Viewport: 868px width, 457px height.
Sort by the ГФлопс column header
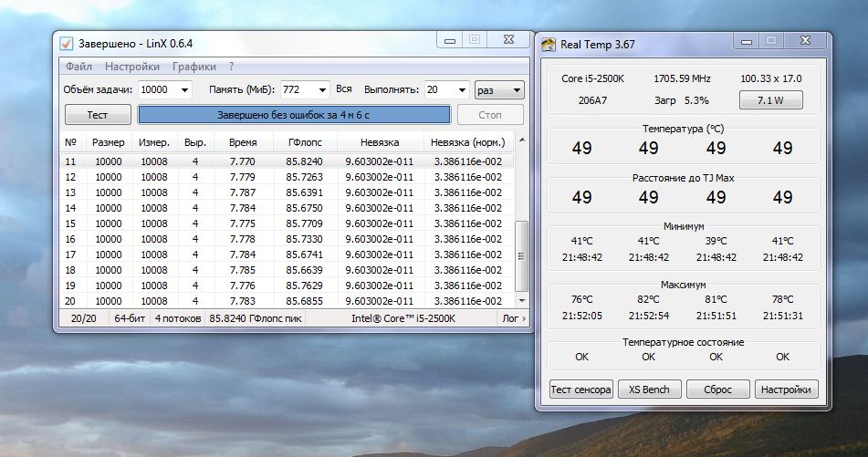[x=305, y=142]
